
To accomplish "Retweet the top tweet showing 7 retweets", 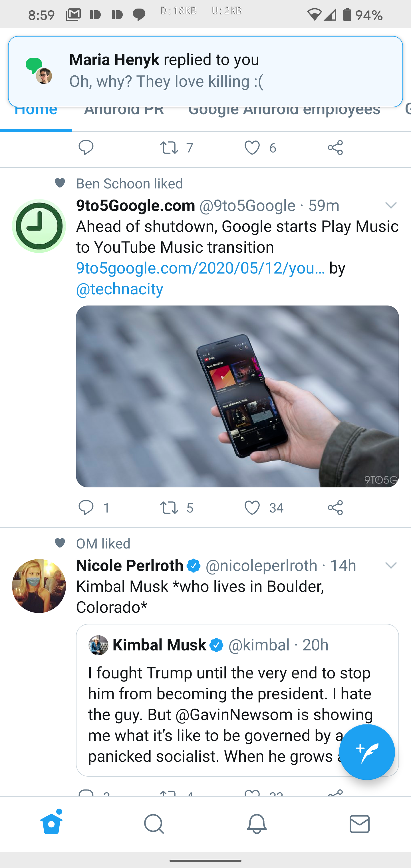I will click(169, 148).
